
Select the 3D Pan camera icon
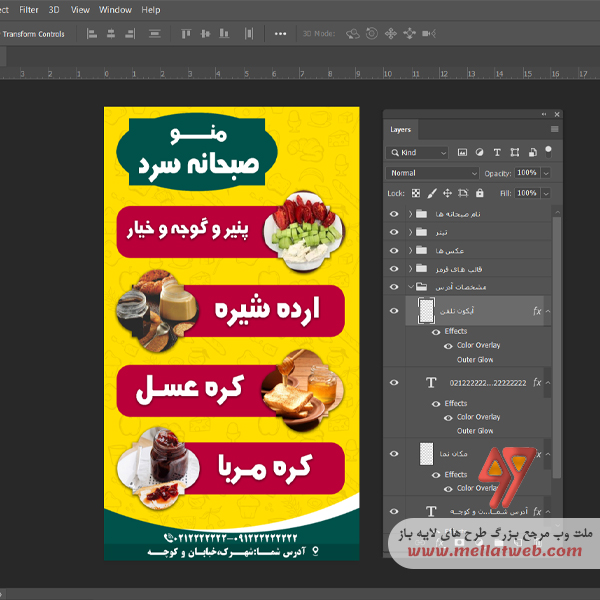[x=391, y=34]
